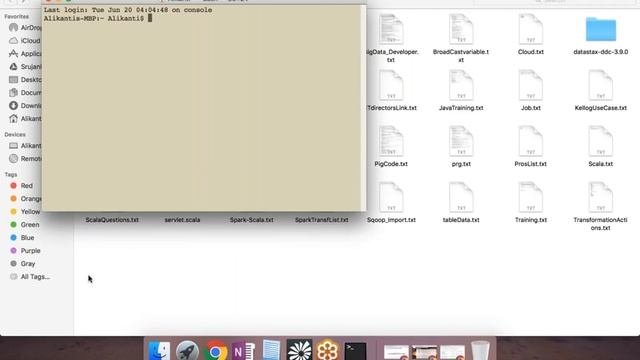Open the Srujani Google Drive sidebar item

tap(24, 67)
